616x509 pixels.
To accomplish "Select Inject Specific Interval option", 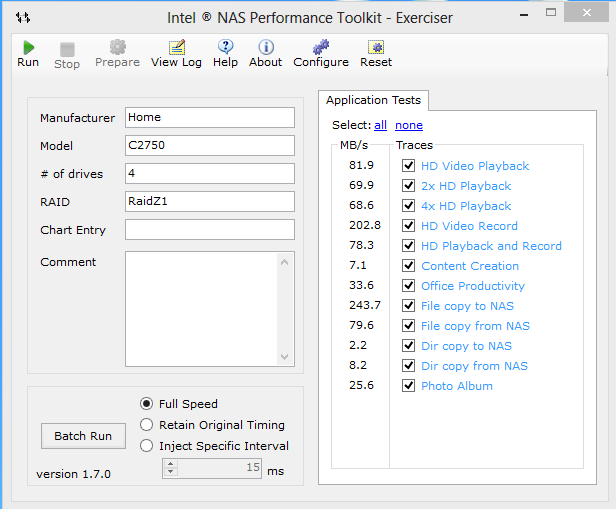I will [x=147, y=446].
